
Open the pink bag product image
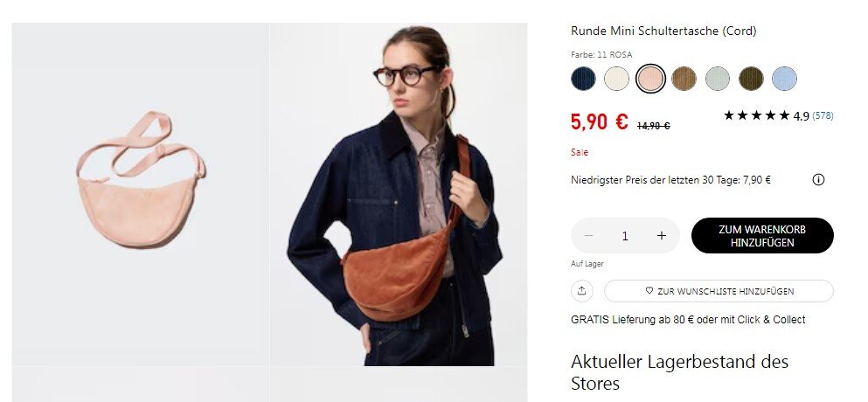tap(141, 194)
